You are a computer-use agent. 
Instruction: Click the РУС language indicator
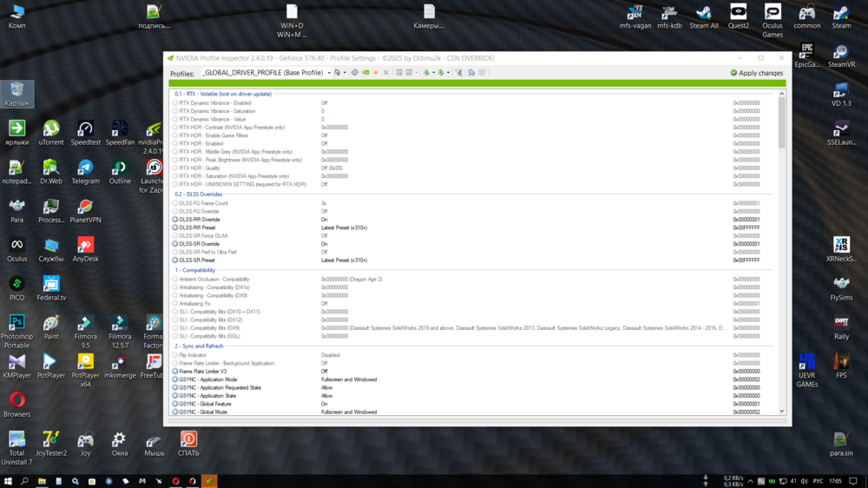click(x=818, y=481)
